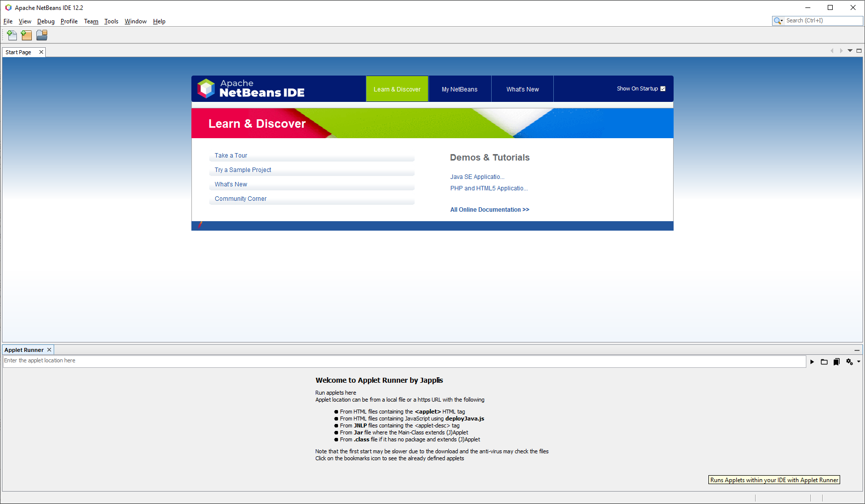Viewport: 865px width, 504px height.
Task: Switch to the Learn & Discover tab
Action: click(397, 89)
